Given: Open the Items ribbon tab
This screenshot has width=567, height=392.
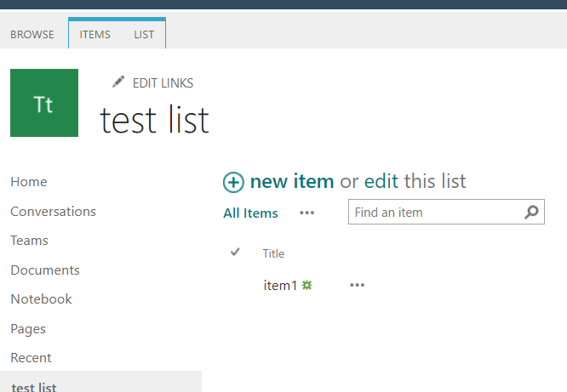Looking at the screenshot, I should [x=94, y=35].
